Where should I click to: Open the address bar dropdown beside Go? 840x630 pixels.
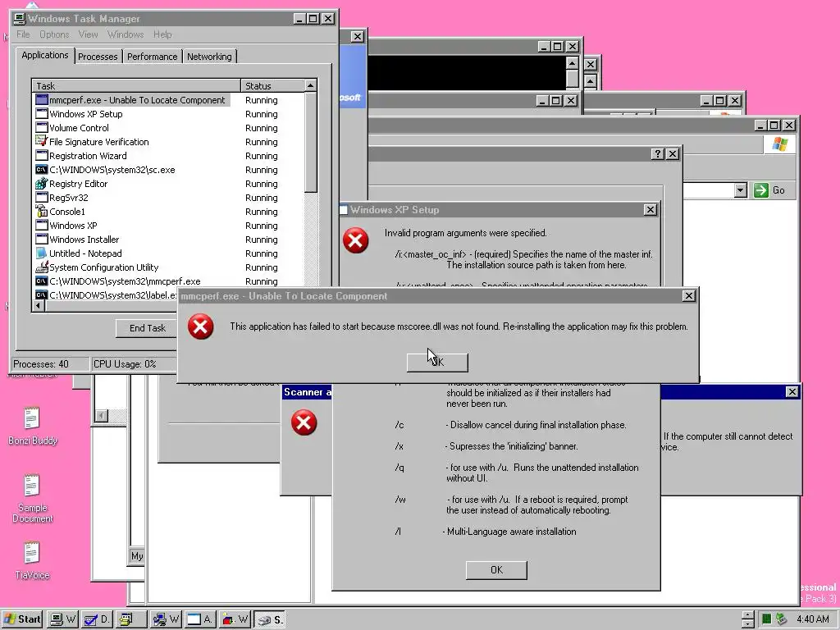click(x=741, y=190)
